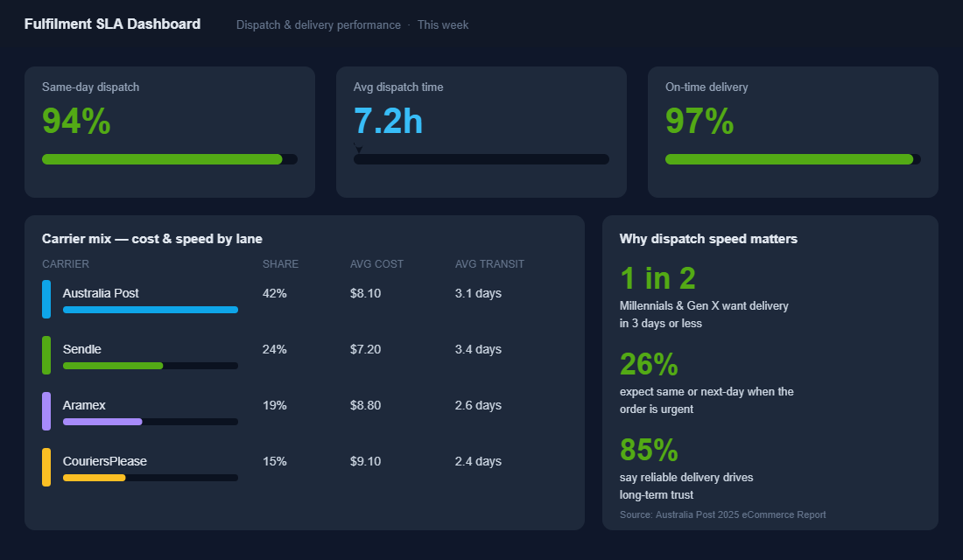Image resolution: width=963 pixels, height=560 pixels.
Task: Click the '1 in 2' statistic
Action: coord(657,278)
